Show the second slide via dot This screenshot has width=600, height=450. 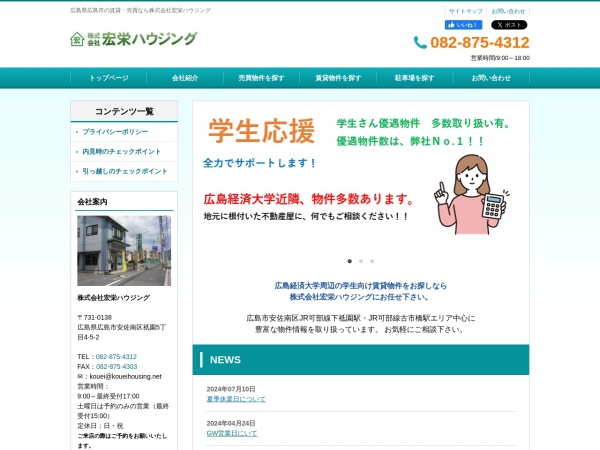[x=361, y=261]
